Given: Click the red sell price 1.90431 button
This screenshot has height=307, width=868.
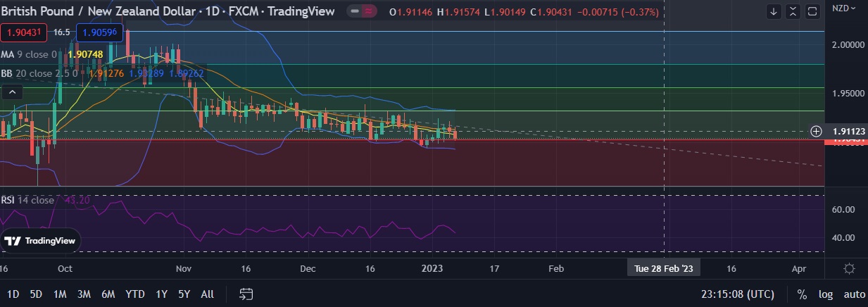Looking at the screenshot, I should [24, 32].
